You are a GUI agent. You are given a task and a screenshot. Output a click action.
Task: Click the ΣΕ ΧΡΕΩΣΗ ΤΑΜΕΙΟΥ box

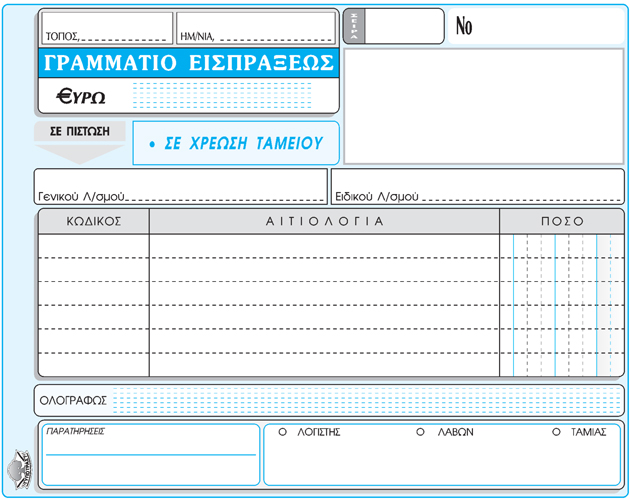(236, 144)
